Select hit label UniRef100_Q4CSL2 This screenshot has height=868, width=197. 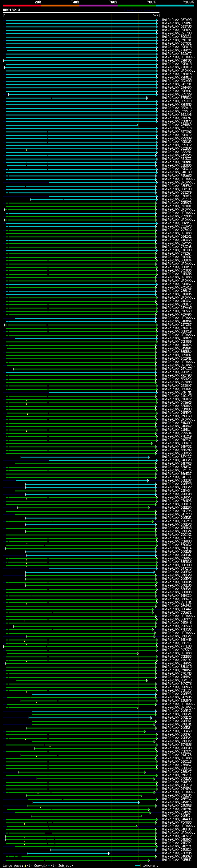(177, 836)
